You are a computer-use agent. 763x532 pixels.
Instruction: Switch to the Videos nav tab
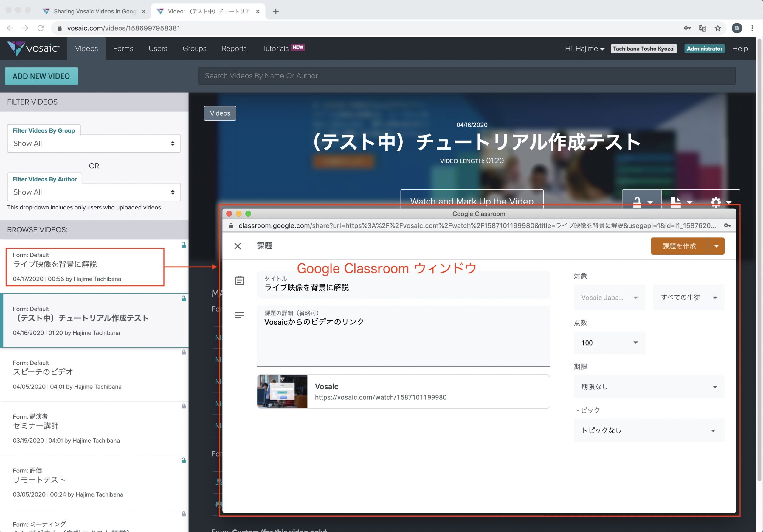86,49
